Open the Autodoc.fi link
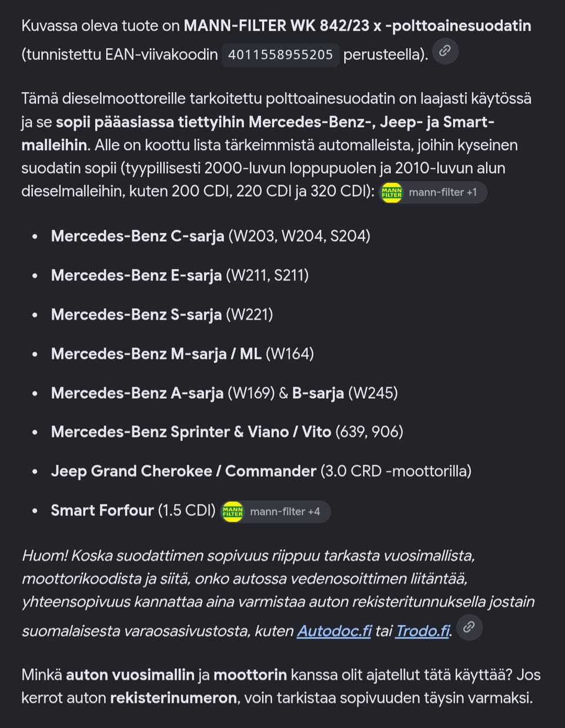The width and height of the screenshot is (565, 728). pos(334,631)
